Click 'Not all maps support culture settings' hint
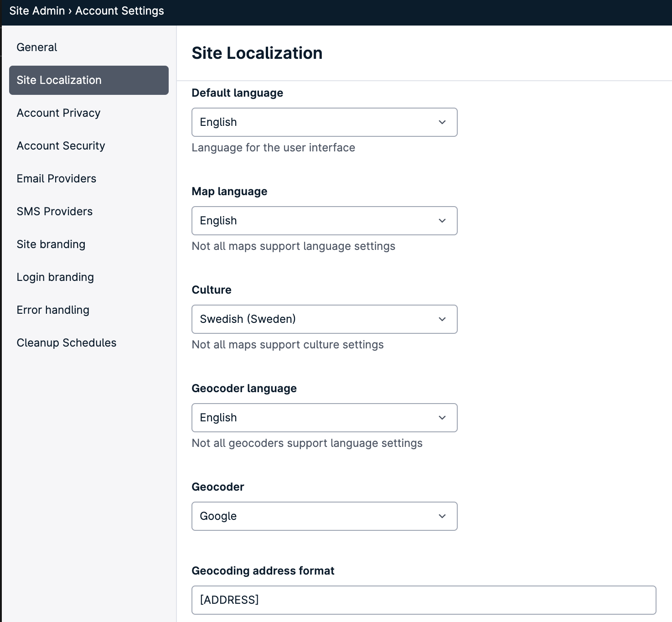 (288, 345)
